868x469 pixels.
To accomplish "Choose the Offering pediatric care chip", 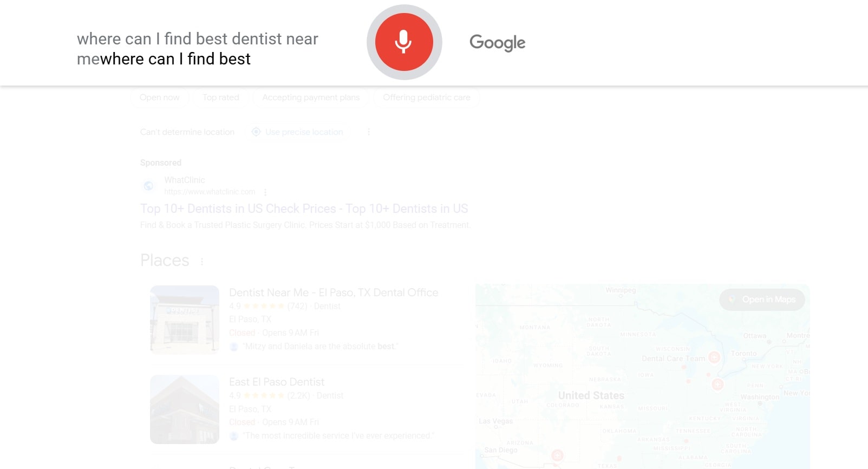I will (427, 97).
